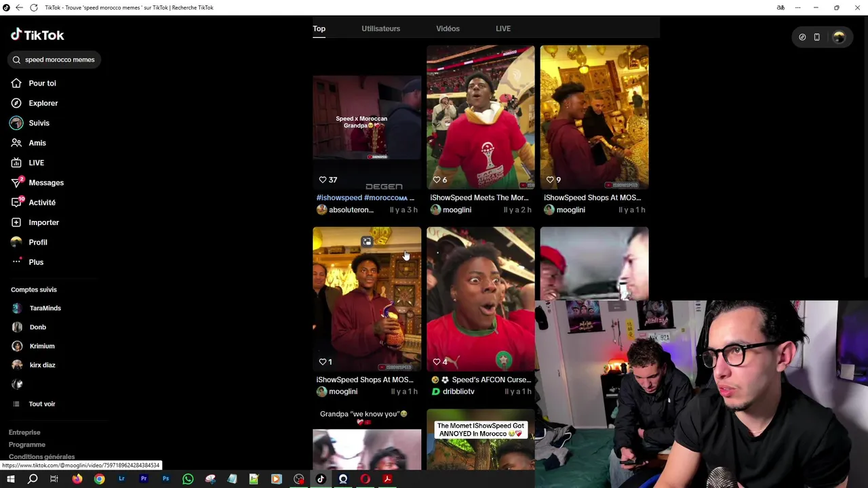Select the Top search tab
The image size is (868, 488).
coord(319,28)
